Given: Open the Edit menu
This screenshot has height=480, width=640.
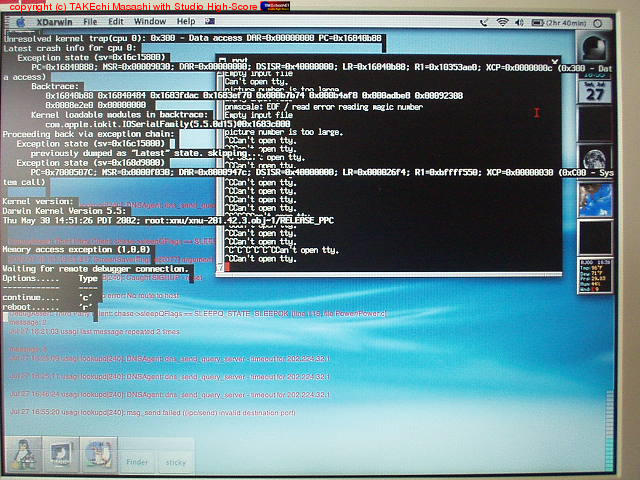Looking at the screenshot, I should coord(117,20).
